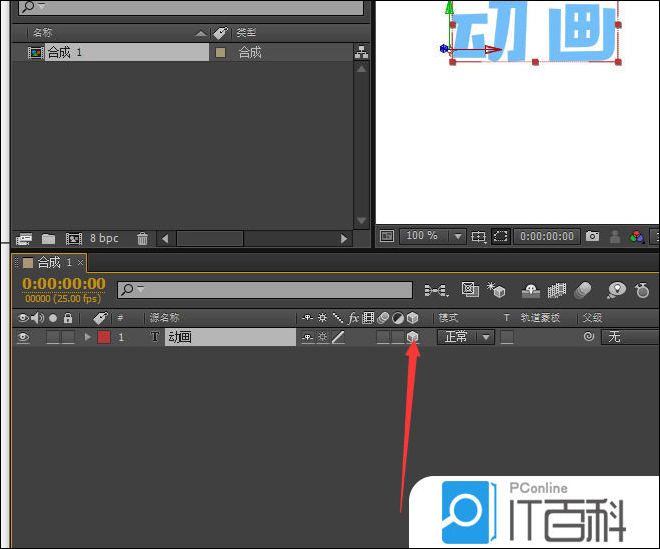The height and width of the screenshot is (549, 660).
Task: Create a new folder in Project panel
Action: click(x=48, y=239)
